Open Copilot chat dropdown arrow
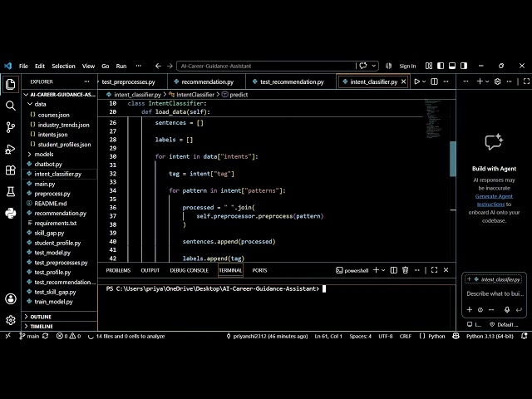 (373, 66)
